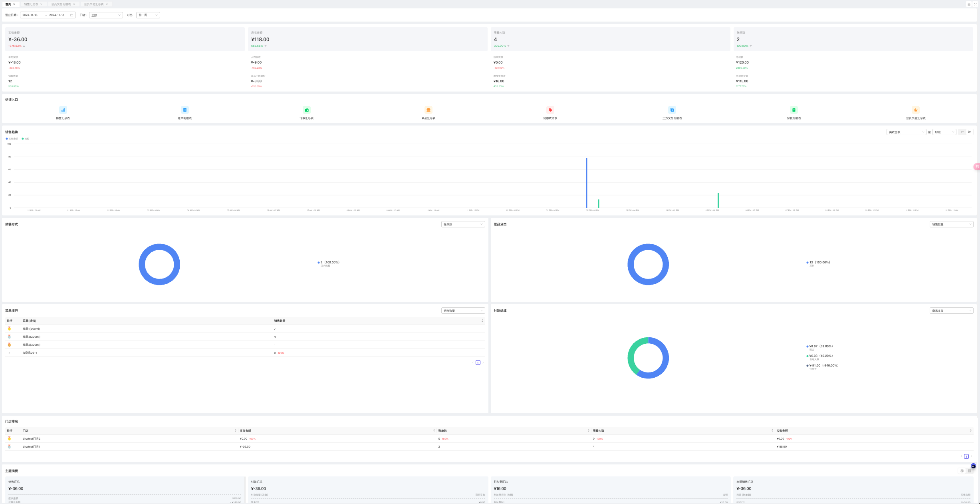This screenshot has height=504, width=980.
Task: Open the trend metric 实收金额 dropdown
Action: (906, 132)
